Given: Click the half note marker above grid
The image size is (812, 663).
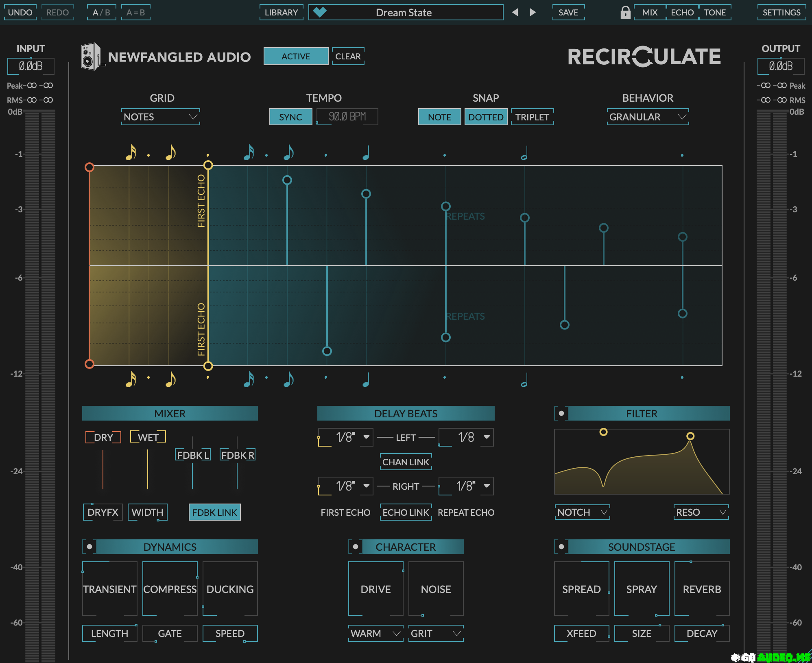Looking at the screenshot, I should coord(524,153).
